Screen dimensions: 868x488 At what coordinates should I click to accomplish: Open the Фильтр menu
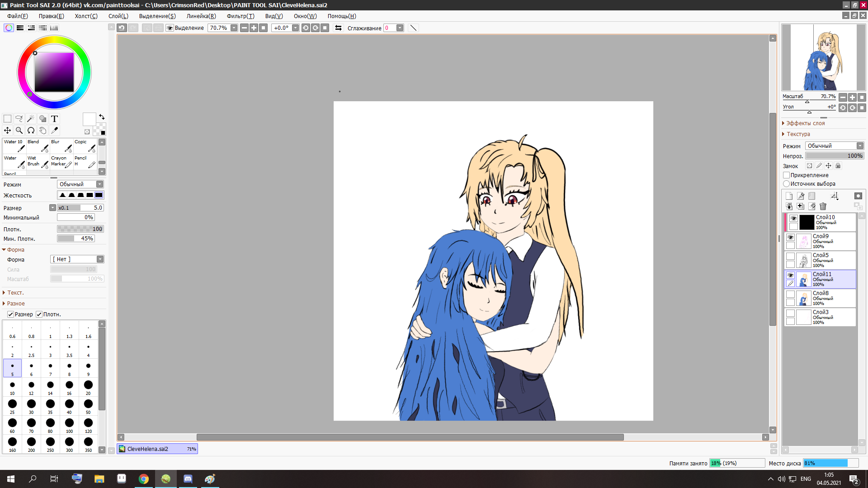tap(240, 16)
